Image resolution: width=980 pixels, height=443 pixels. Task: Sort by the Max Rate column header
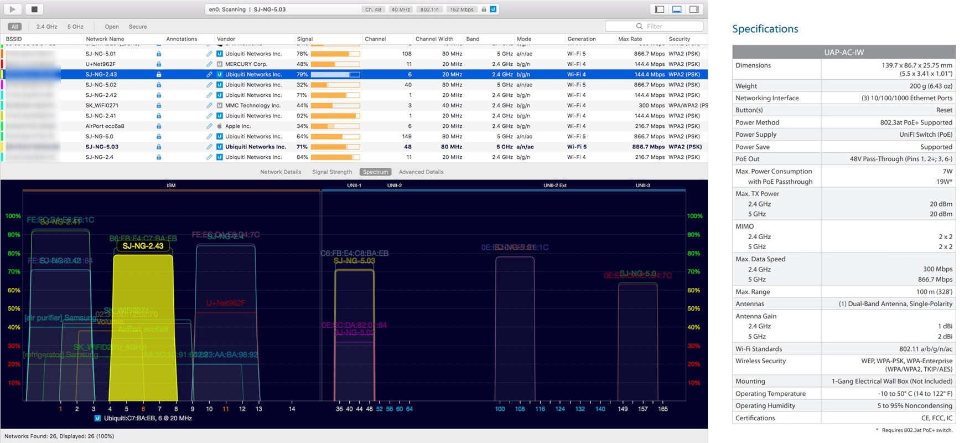pyautogui.click(x=630, y=39)
